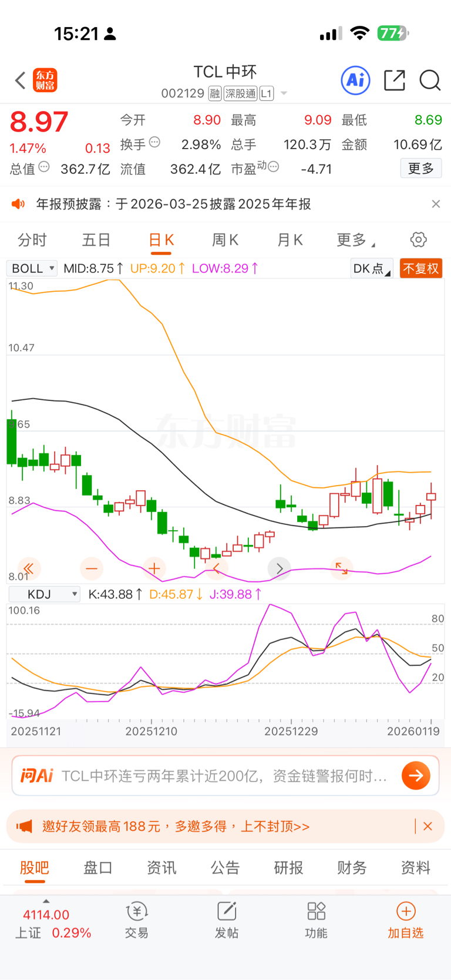Viewport: 451px width, 980px height.
Task: Expand the stock switch arrow beside L1
Action: [x=284, y=93]
